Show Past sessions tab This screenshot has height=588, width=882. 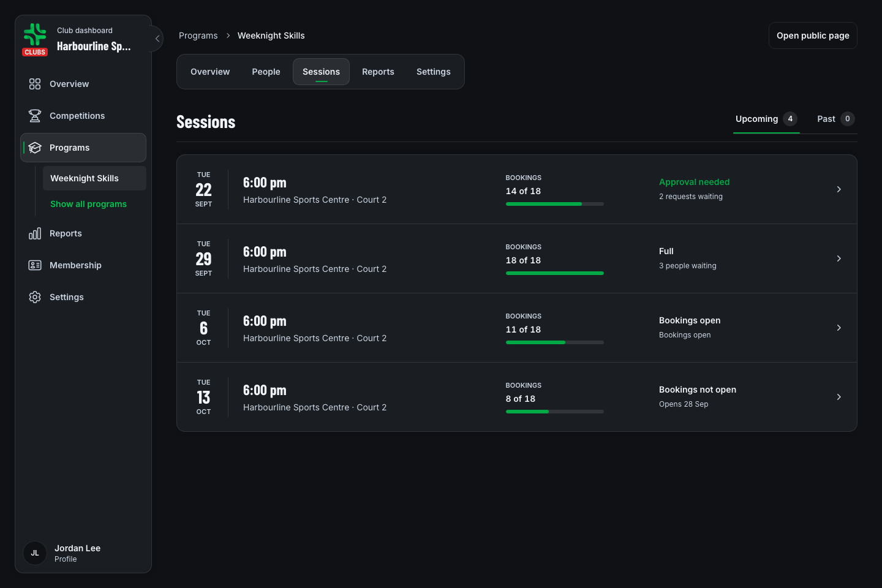[835, 119]
